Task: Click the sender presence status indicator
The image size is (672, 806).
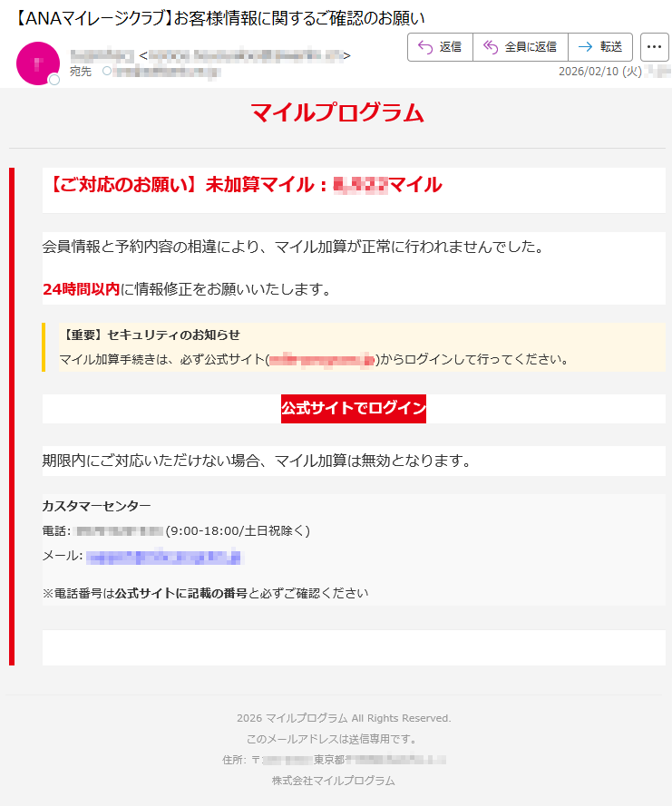Action: point(54,80)
